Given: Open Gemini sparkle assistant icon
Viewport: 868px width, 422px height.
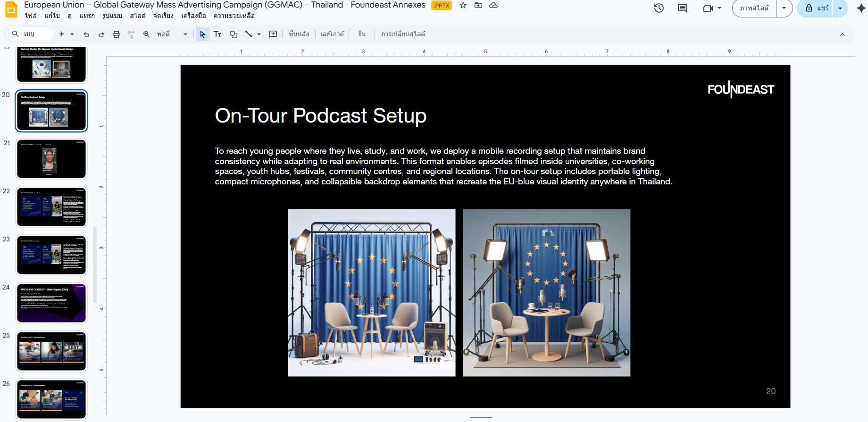Looking at the screenshot, I should (x=861, y=8).
